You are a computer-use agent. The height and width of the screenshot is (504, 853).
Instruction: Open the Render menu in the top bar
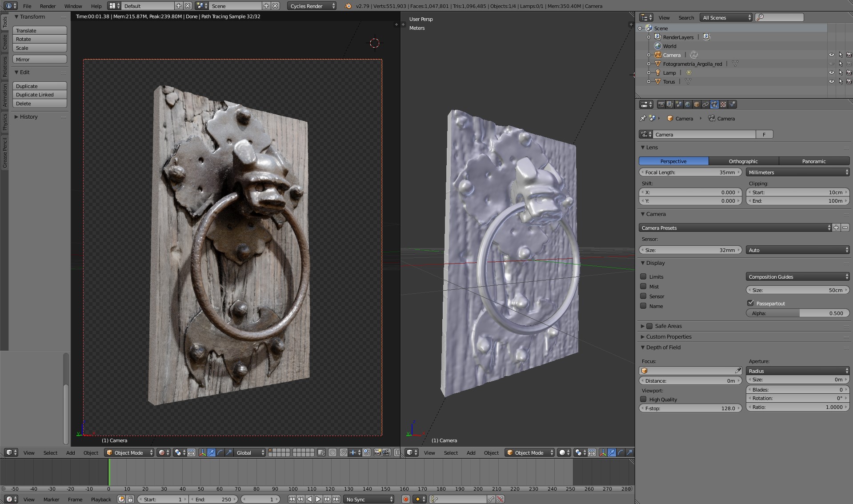[x=48, y=6]
